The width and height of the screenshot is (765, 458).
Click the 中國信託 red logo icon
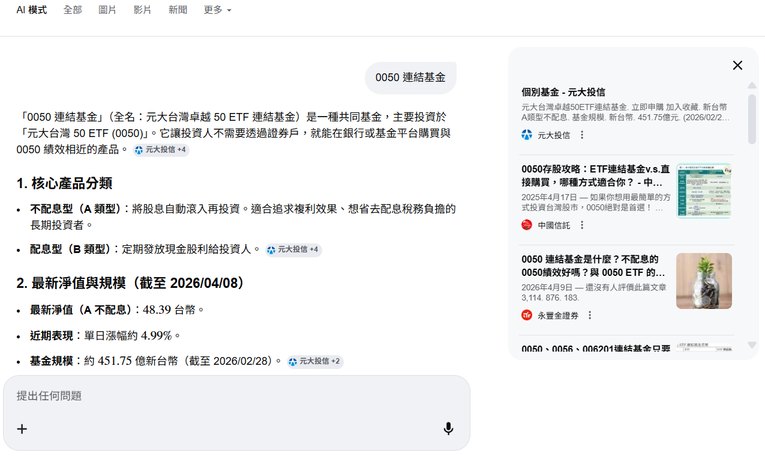(x=526, y=225)
